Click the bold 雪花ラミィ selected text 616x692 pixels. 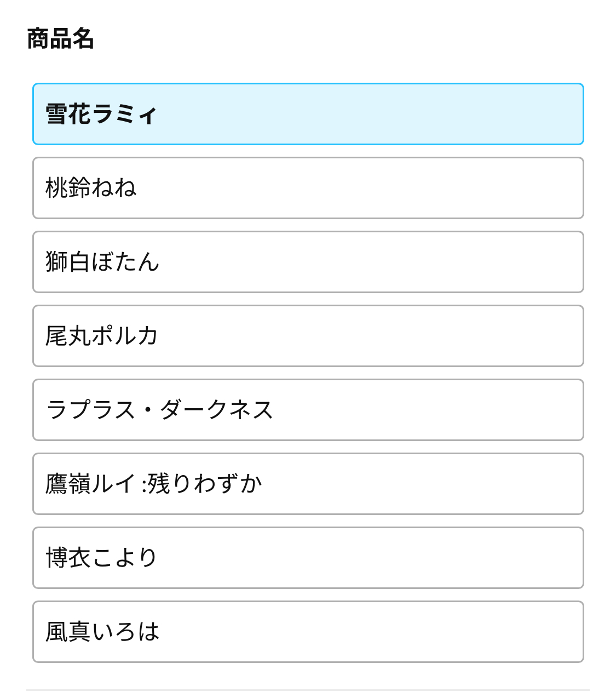coord(101,115)
